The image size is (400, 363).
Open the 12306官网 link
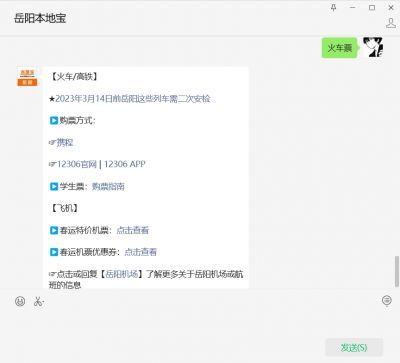point(77,164)
